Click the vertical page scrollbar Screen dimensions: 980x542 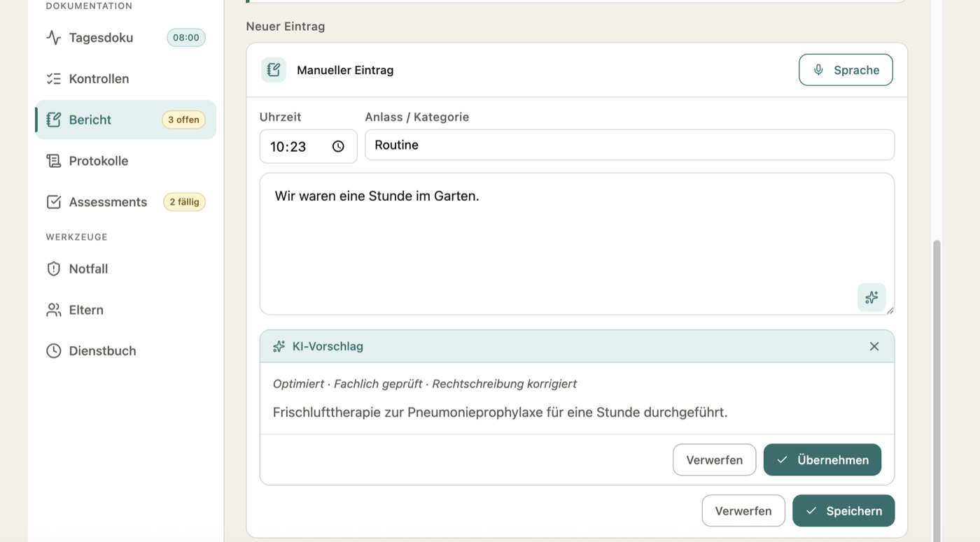click(937, 390)
